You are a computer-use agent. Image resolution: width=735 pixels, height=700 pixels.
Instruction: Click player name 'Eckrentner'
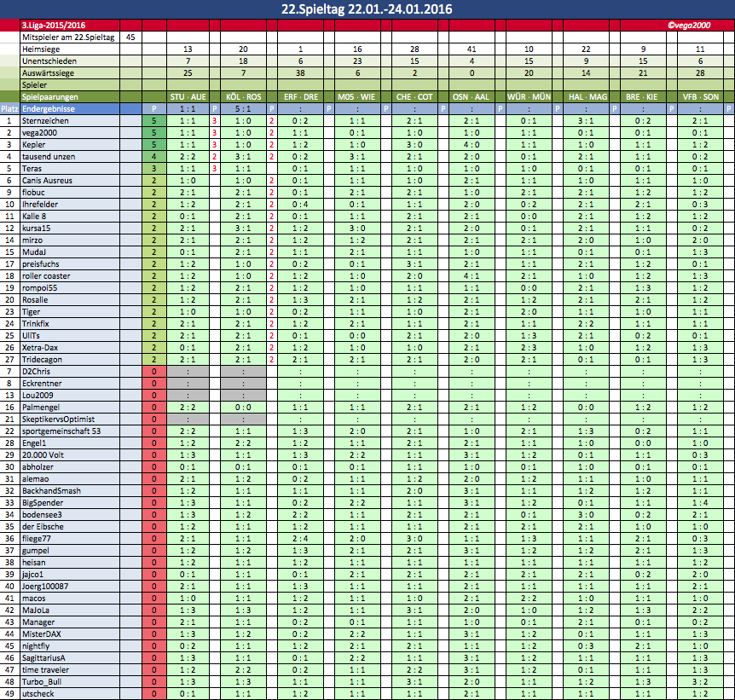tap(42, 384)
